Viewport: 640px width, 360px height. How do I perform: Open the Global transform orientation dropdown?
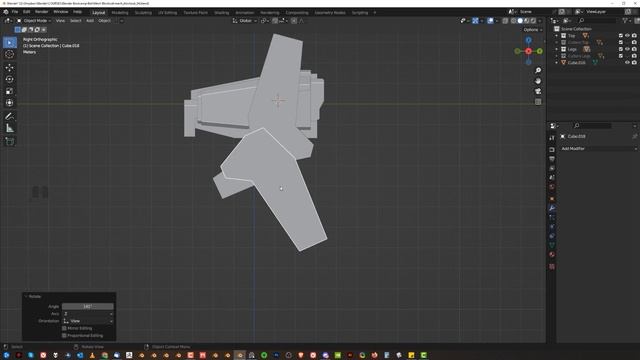[x=245, y=20]
